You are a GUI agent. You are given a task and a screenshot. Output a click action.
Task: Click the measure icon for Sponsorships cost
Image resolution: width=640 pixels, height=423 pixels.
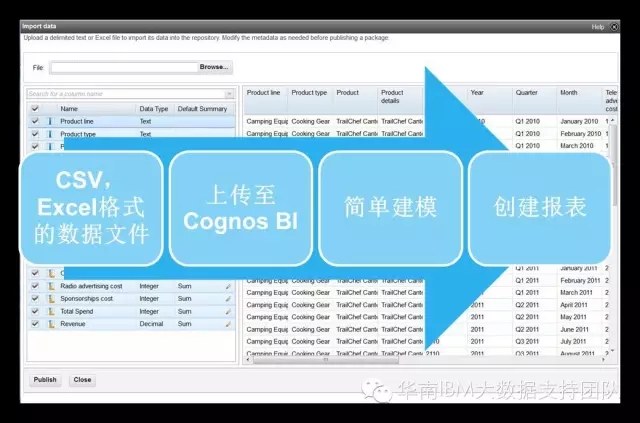51,299
